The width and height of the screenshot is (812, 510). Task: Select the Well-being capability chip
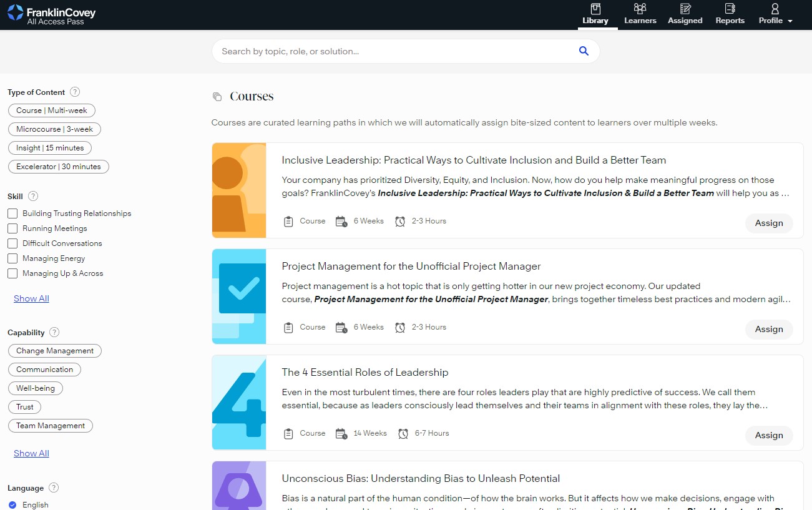tap(36, 388)
